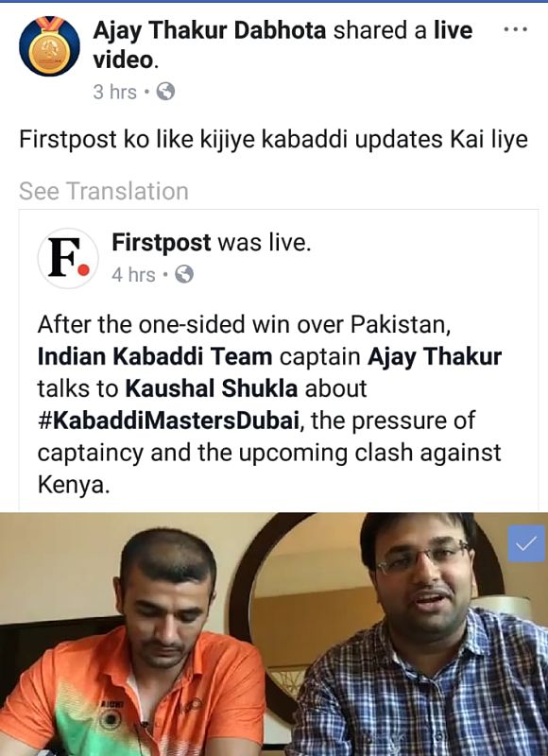Click the globe icon next to 4 hrs

184,274
